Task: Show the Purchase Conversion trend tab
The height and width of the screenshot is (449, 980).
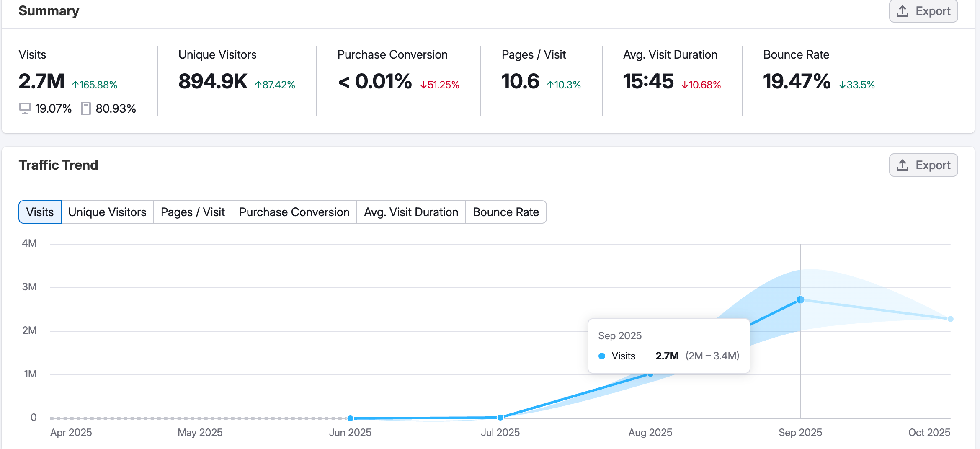Action: pyautogui.click(x=294, y=212)
